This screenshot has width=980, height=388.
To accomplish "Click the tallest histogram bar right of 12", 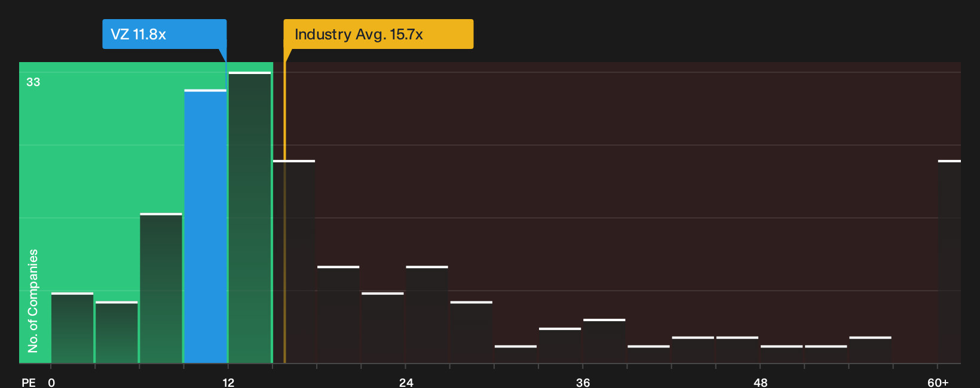I will pos(250,217).
